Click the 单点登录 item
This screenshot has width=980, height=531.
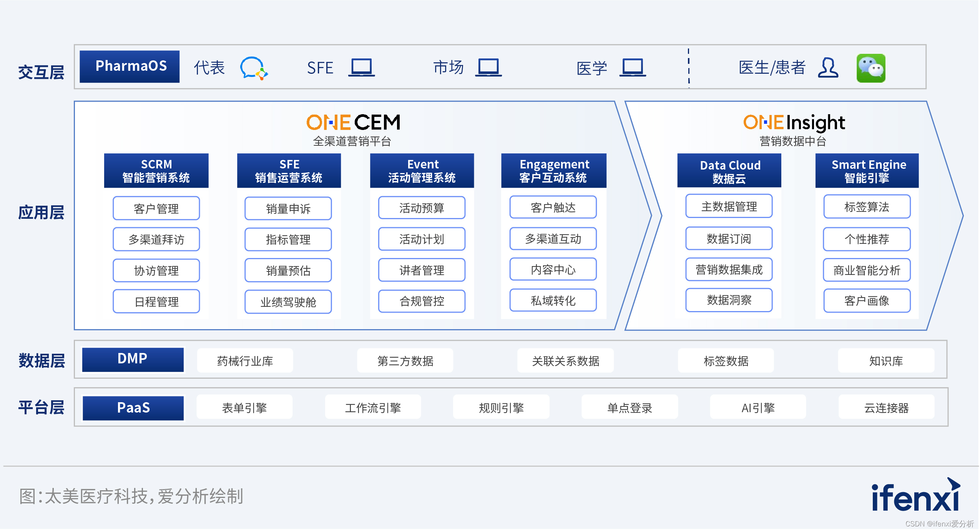click(630, 407)
